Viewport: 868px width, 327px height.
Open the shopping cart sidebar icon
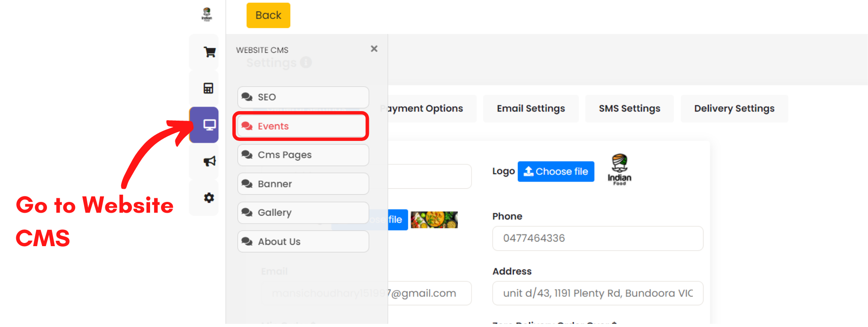coord(209,52)
